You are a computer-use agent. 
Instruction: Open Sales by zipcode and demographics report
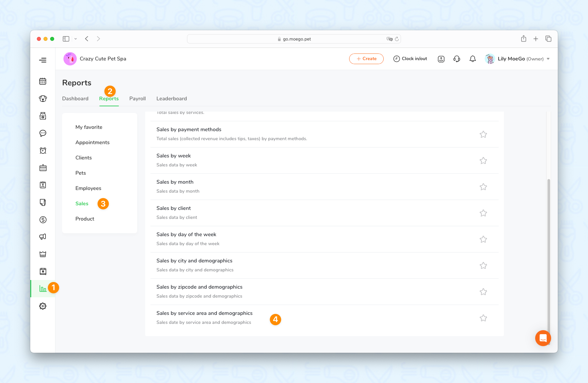(x=325, y=292)
